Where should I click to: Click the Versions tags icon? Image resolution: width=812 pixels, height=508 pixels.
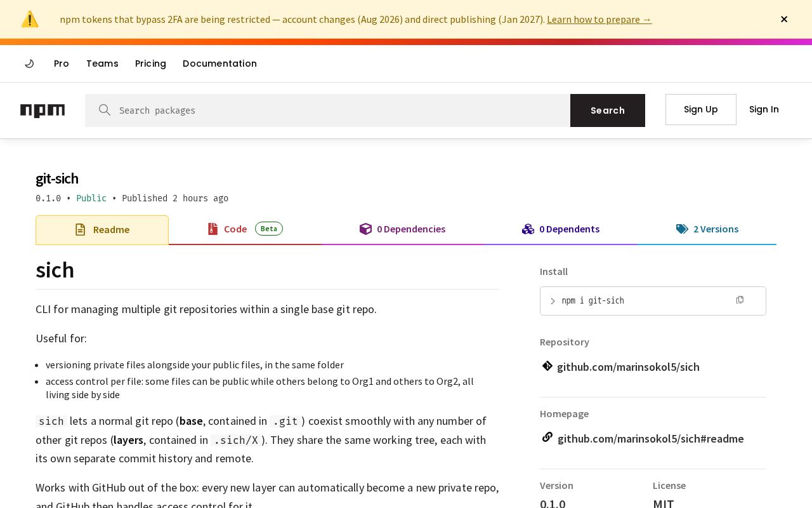pyautogui.click(x=682, y=229)
